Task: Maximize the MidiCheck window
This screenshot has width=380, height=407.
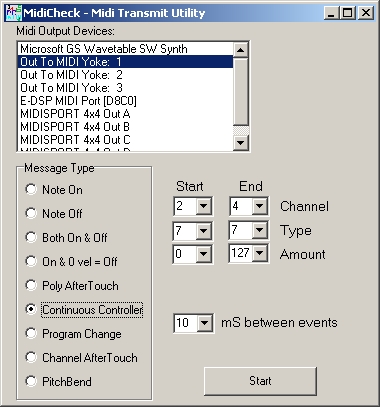Action: click(347, 13)
